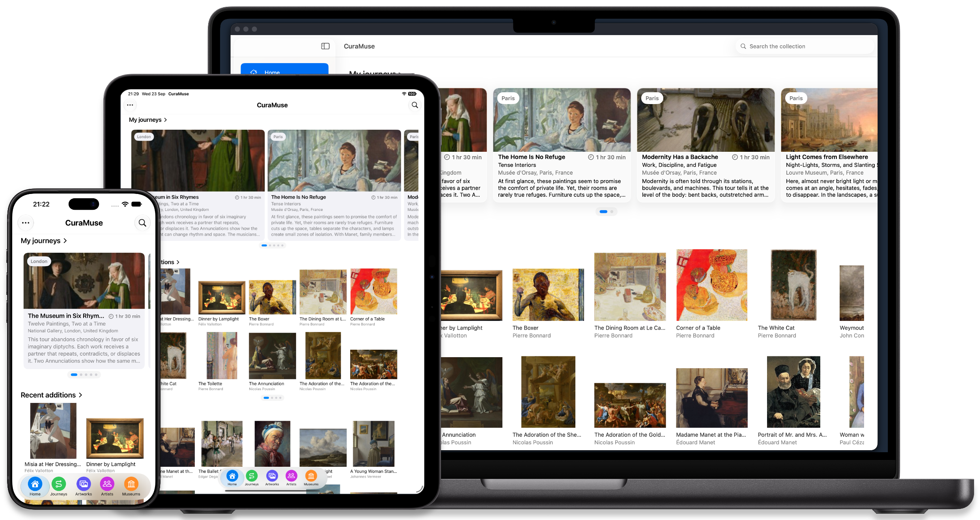
Task: Open the Artworks tab on the iPhone
Action: click(x=84, y=486)
